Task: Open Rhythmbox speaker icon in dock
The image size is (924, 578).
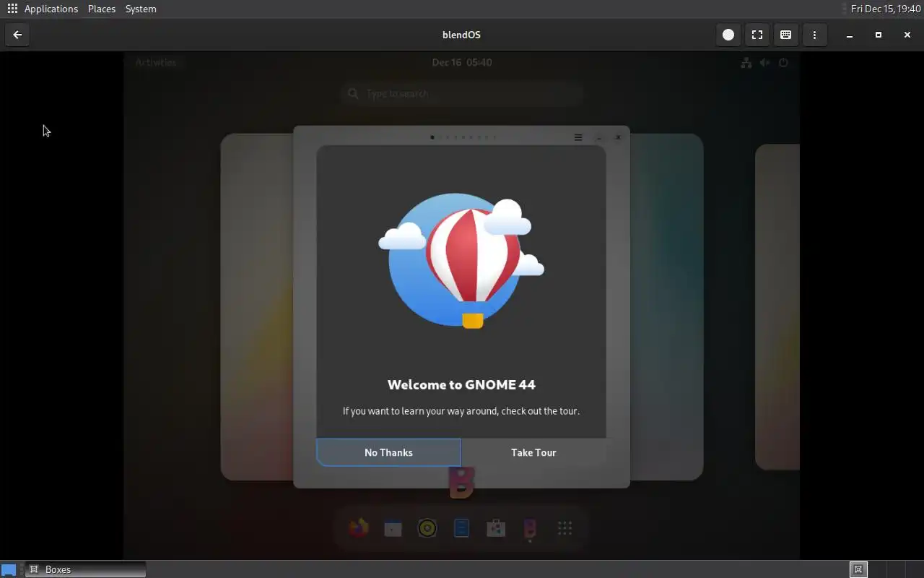Action: (427, 529)
